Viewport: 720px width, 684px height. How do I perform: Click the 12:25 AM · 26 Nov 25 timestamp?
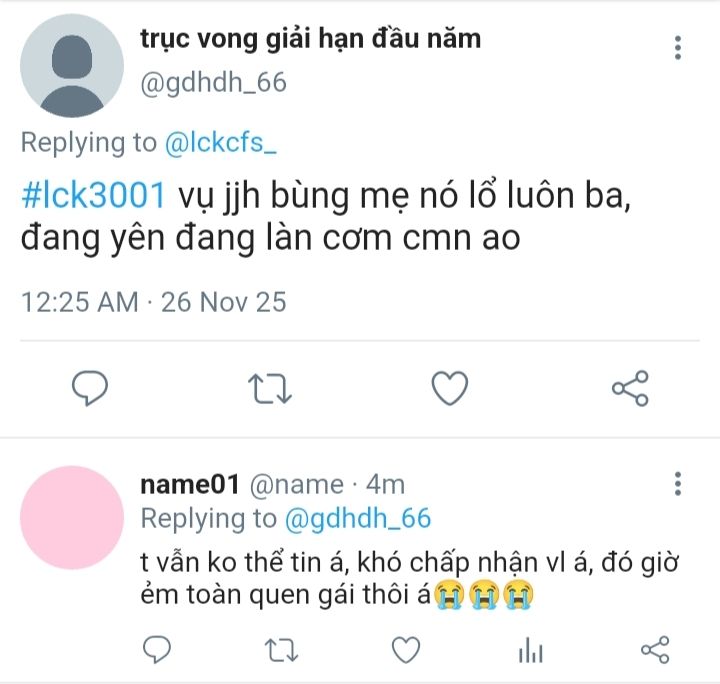pyautogui.click(x=154, y=301)
